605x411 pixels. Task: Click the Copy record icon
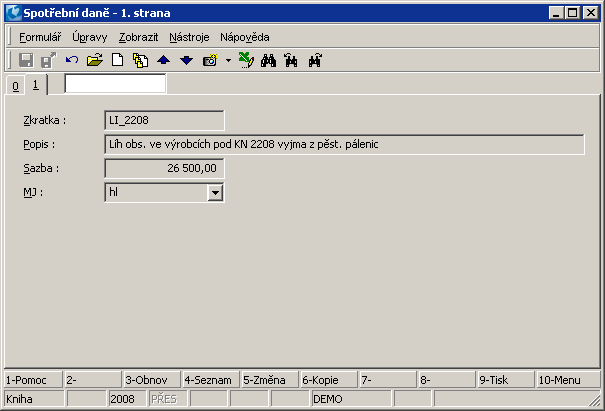pos(140,61)
